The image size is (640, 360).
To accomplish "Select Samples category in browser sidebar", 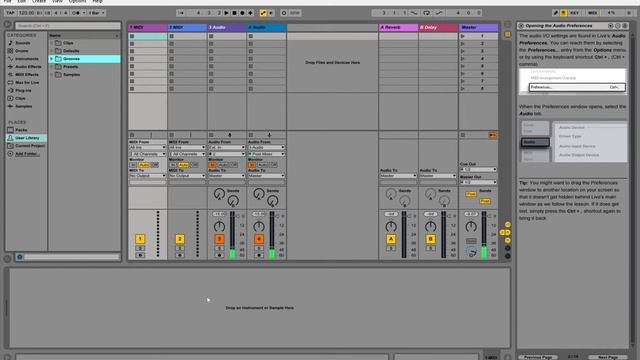I will click(x=23, y=107).
